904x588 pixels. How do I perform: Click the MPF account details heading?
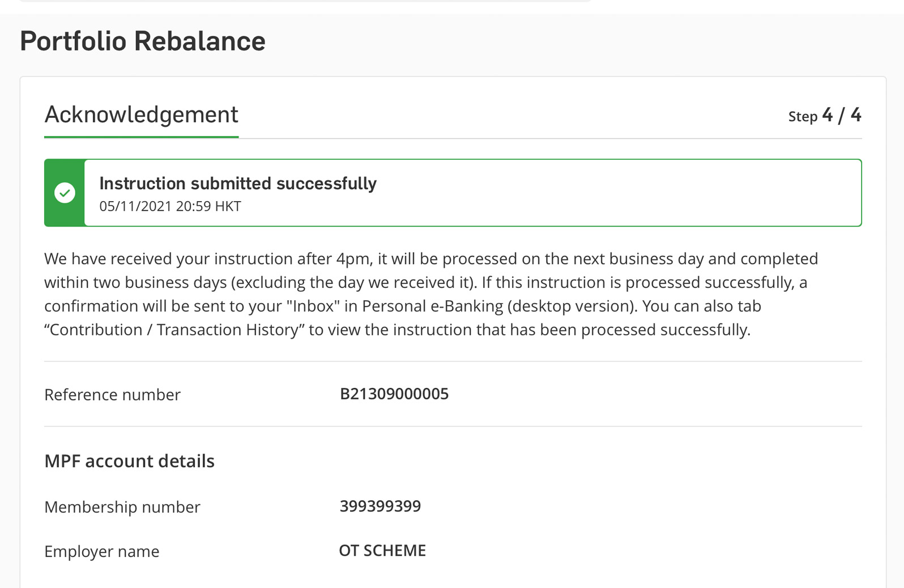tap(129, 461)
